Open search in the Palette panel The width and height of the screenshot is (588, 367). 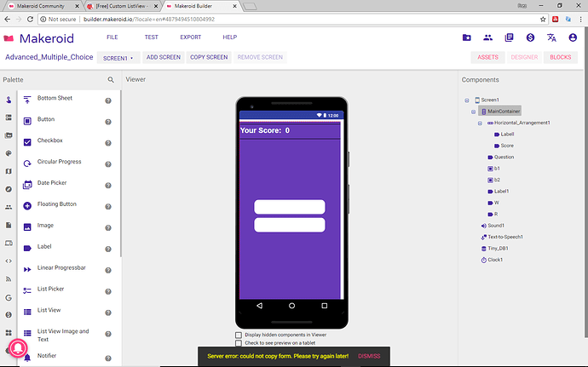(111, 80)
